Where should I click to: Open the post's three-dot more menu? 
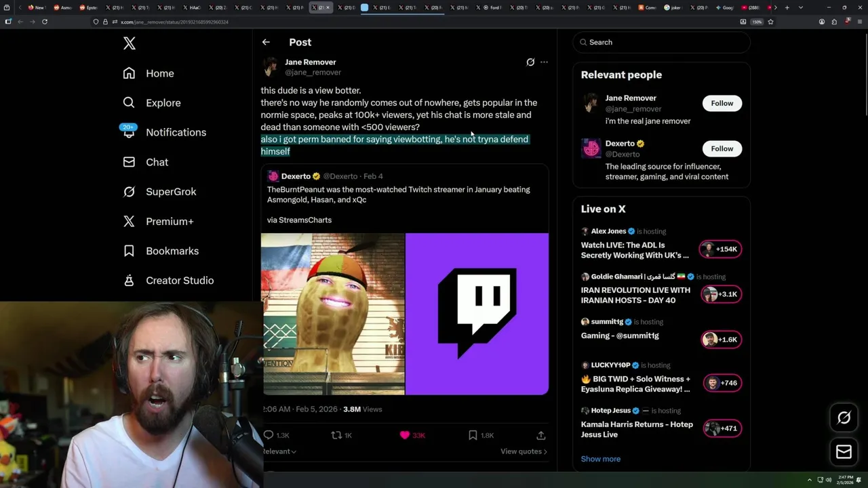pos(544,62)
